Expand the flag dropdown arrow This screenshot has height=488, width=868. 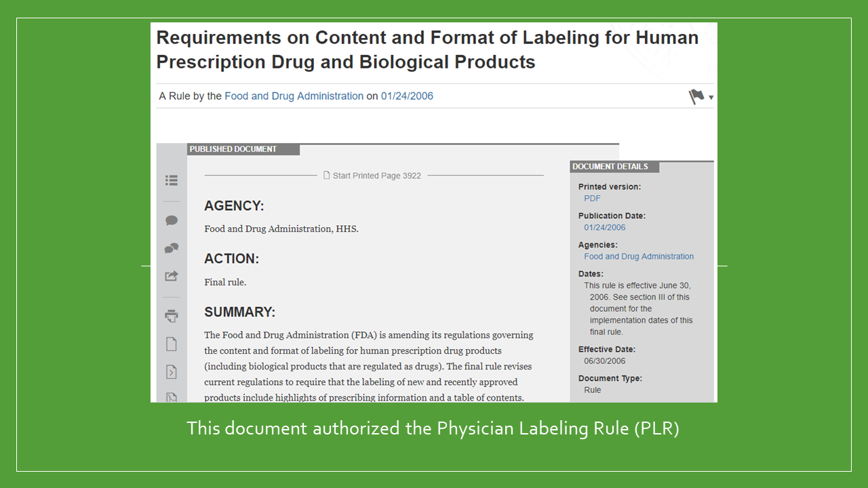pyautogui.click(x=710, y=98)
